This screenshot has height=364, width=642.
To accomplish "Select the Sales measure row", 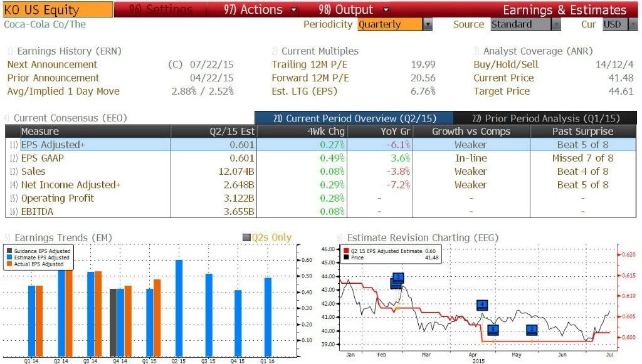I will tap(320, 172).
